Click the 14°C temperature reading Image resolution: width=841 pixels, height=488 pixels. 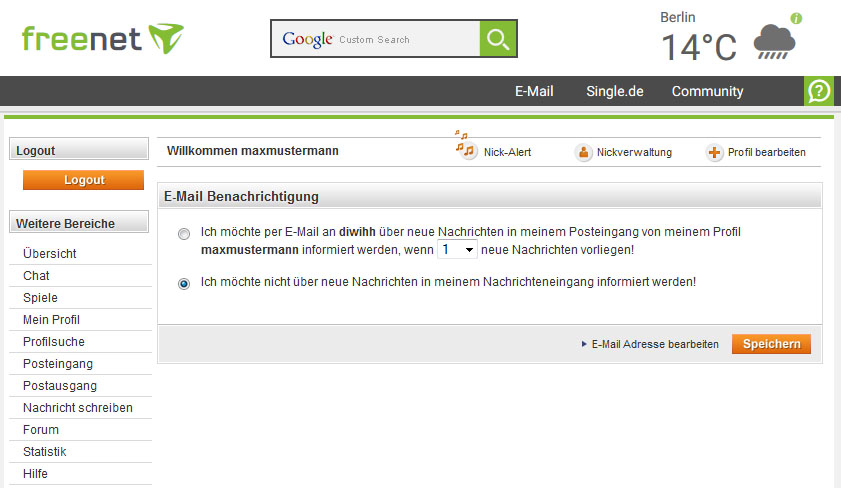point(699,47)
